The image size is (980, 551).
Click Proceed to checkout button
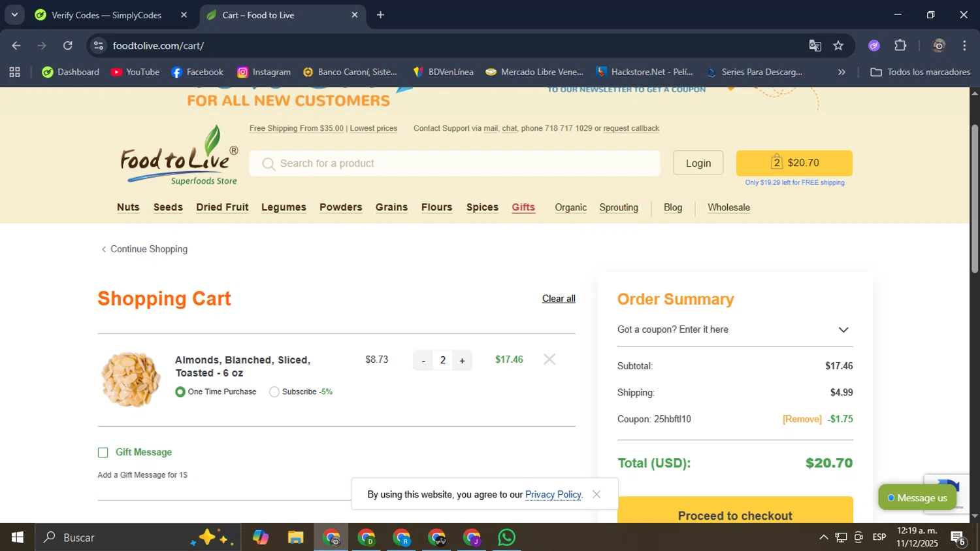pos(735,510)
